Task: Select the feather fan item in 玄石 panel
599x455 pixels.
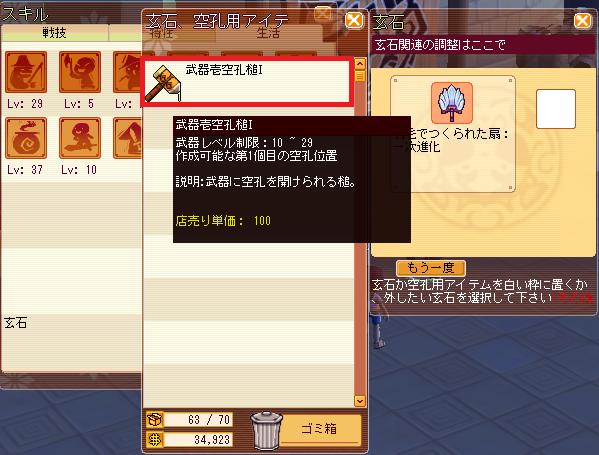Action: [x=452, y=103]
